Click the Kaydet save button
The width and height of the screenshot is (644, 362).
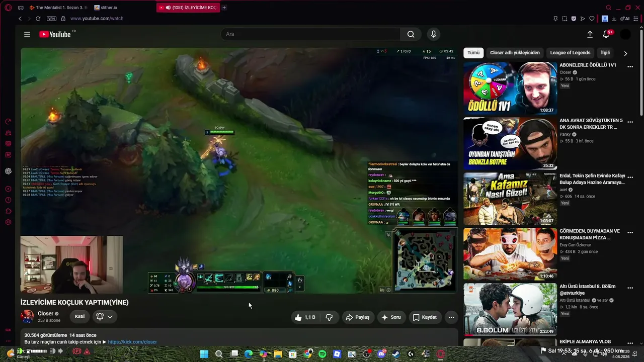[425, 317]
